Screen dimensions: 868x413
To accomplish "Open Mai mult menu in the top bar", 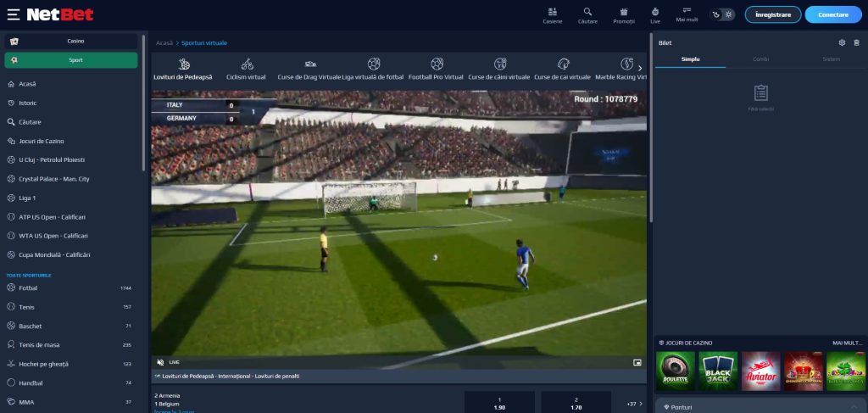I will (x=687, y=15).
